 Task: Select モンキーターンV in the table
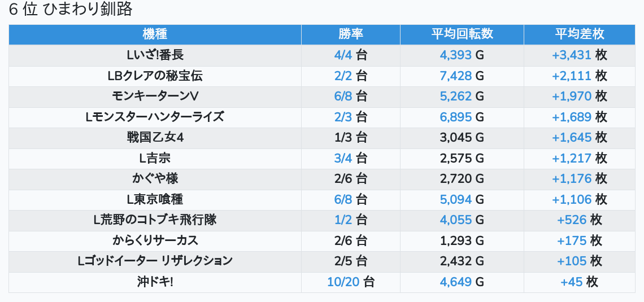155,97
